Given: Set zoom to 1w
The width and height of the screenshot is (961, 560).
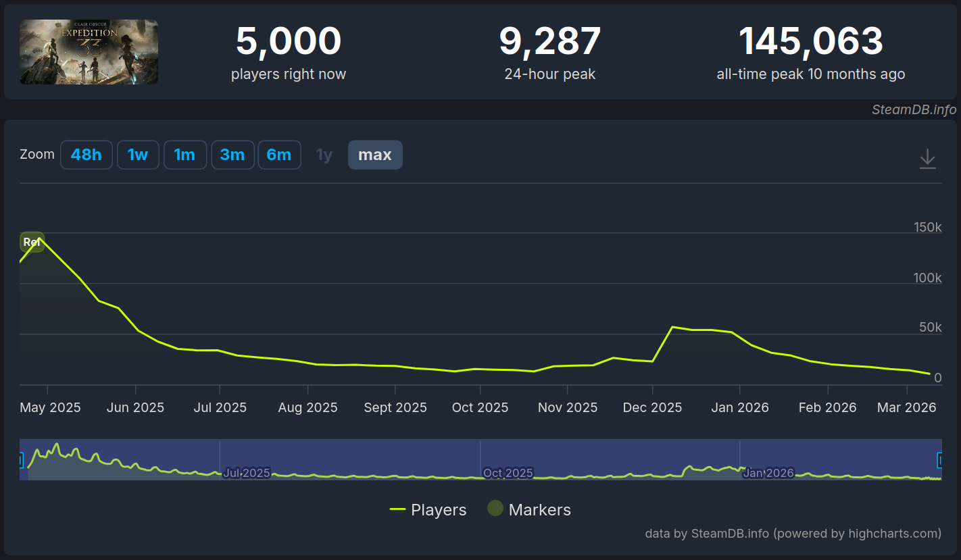Looking at the screenshot, I should (x=138, y=155).
